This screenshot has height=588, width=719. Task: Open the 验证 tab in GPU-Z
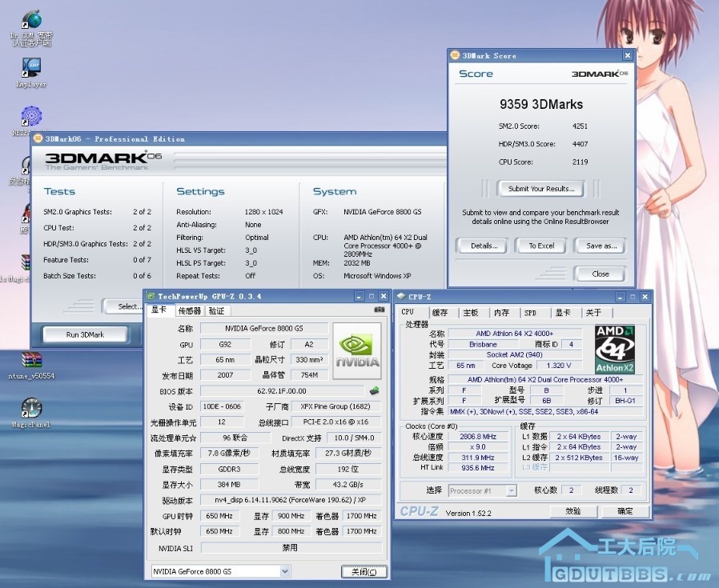point(216,311)
